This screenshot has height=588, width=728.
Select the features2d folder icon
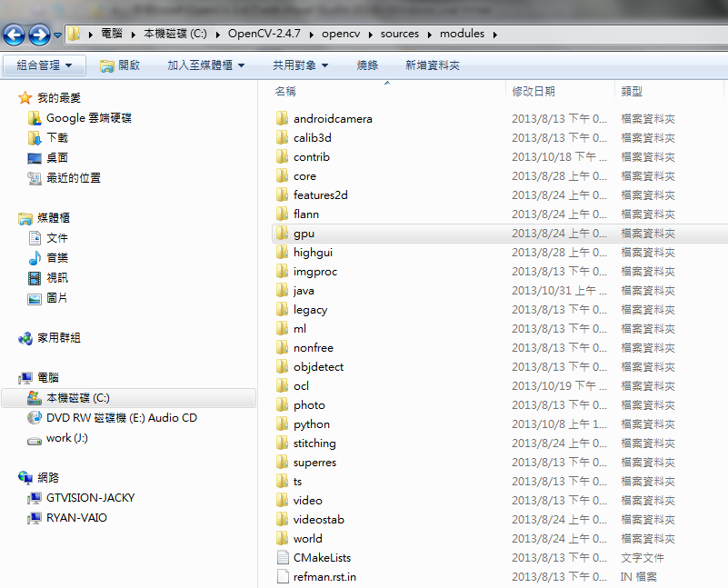point(282,194)
